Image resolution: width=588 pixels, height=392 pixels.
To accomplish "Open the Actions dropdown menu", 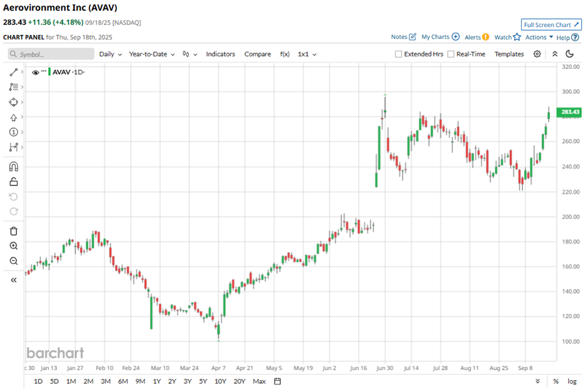I will click(539, 37).
